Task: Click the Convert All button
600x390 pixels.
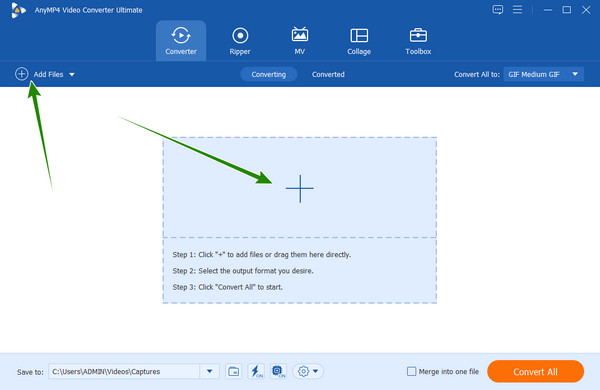Action: click(x=535, y=371)
